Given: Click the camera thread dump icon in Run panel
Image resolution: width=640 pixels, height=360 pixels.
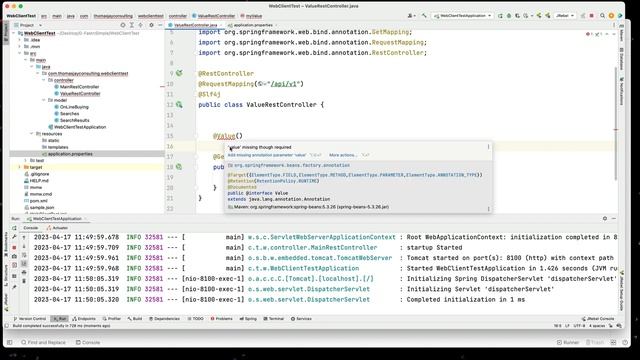Looking at the screenshot, I should 14,256.
